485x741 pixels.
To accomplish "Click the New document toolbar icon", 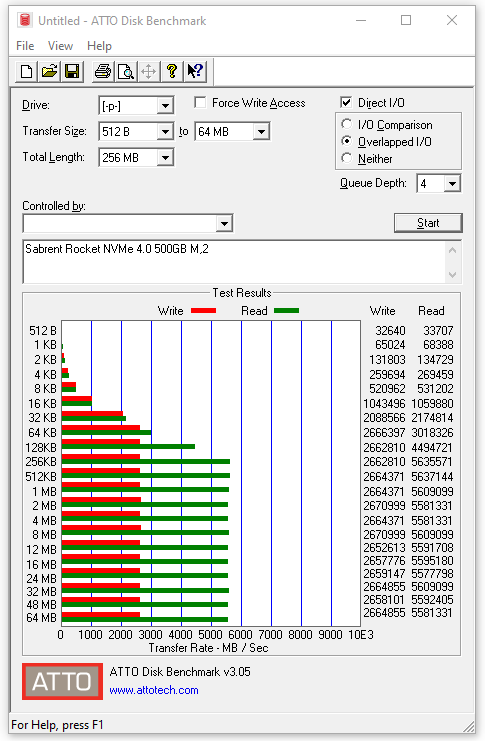I will 26,71.
